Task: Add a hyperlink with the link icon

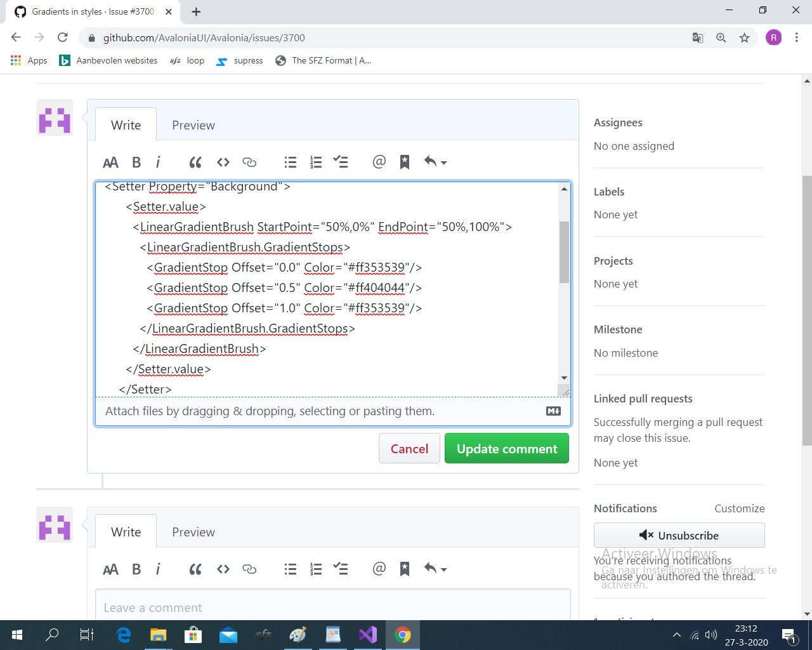Action: (249, 162)
